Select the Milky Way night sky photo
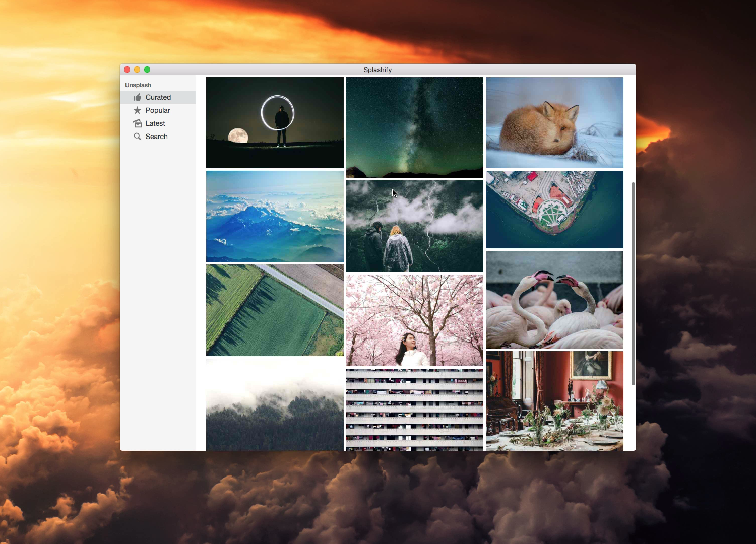Image resolution: width=756 pixels, height=544 pixels. 414,127
